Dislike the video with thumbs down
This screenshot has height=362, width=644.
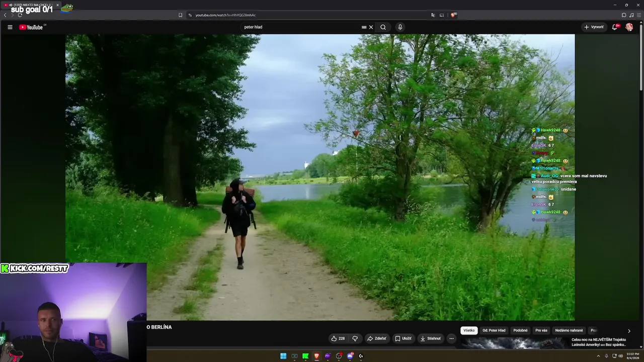point(355,338)
